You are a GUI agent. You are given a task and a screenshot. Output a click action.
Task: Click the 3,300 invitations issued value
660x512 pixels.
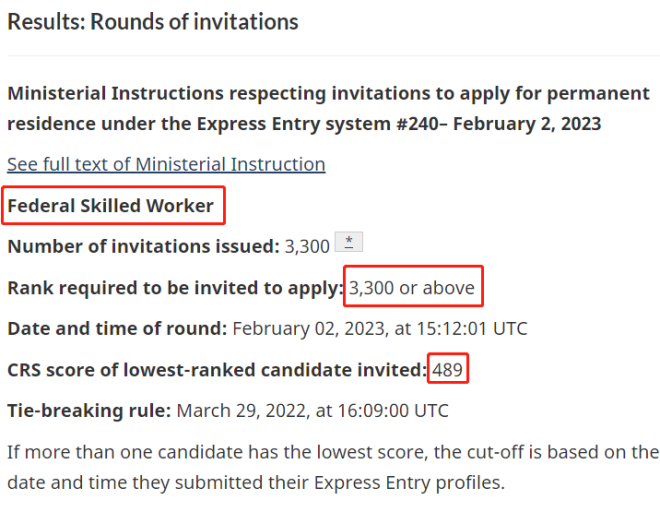click(307, 247)
